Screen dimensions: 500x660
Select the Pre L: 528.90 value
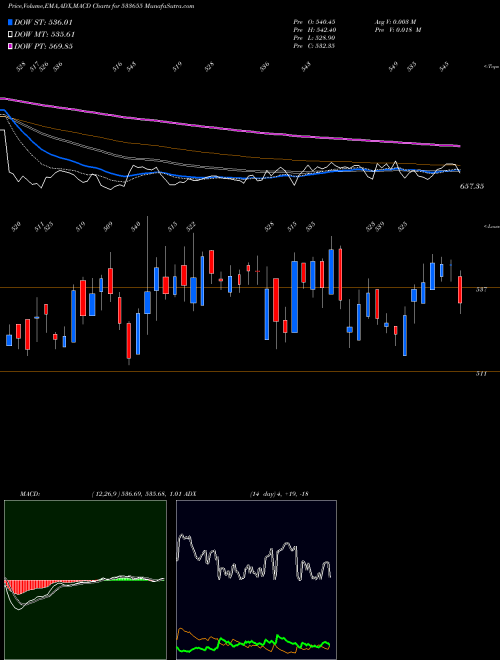point(314,37)
